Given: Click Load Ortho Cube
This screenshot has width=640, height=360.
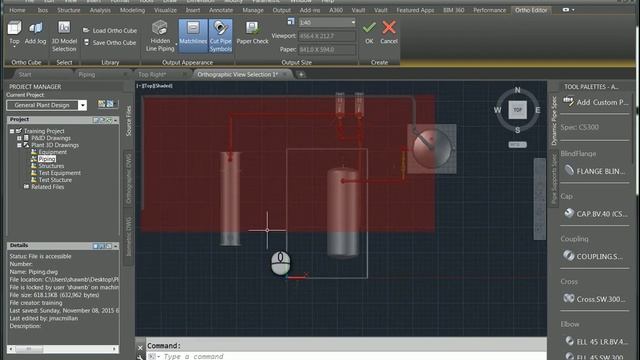Looking at the screenshot, I should tap(110, 30).
